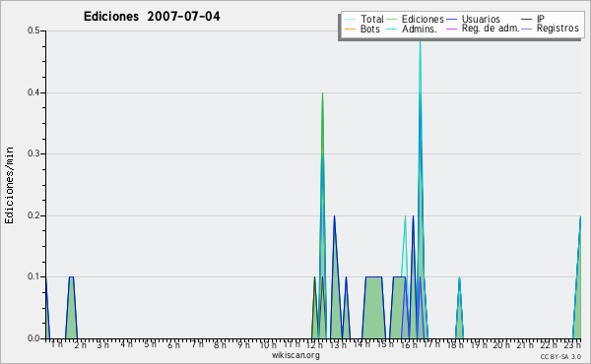Click the Usuarios legend label
Screen dimensions: 591x364
[x=481, y=19]
